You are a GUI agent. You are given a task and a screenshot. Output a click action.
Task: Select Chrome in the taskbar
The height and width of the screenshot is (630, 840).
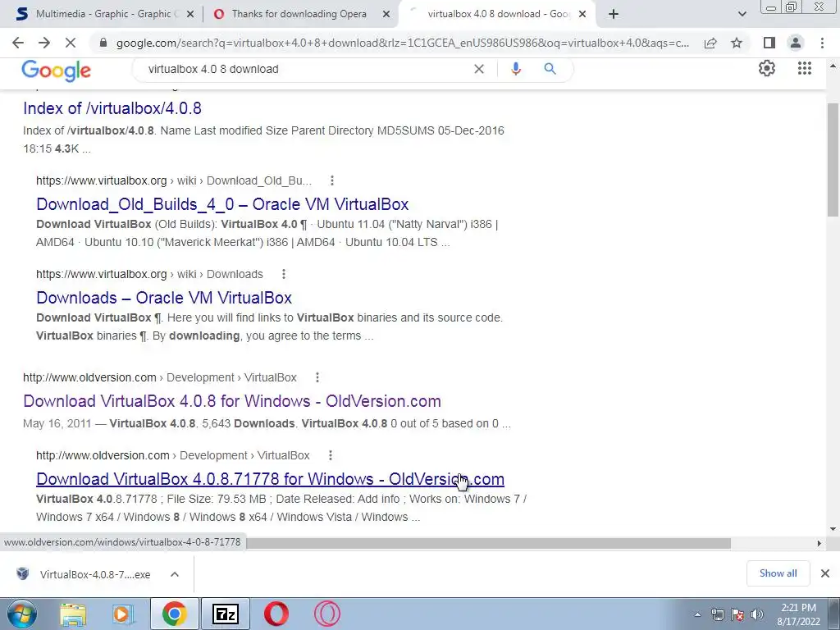click(x=174, y=614)
